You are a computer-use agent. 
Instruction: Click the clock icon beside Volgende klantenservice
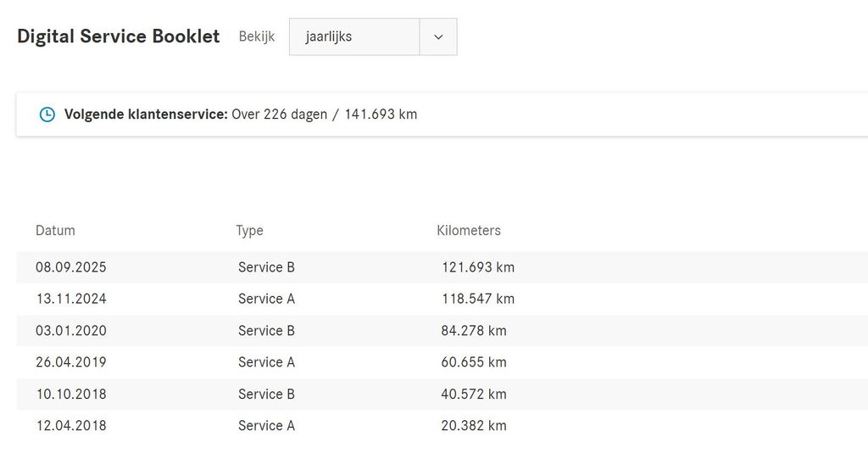pyautogui.click(x=47, y=114)
